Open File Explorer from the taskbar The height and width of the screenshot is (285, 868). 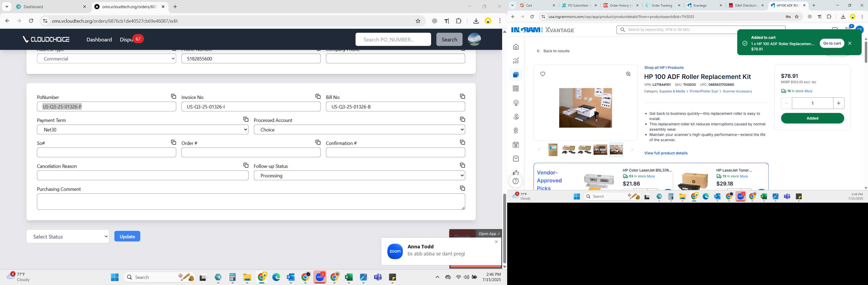coord(247,277)
